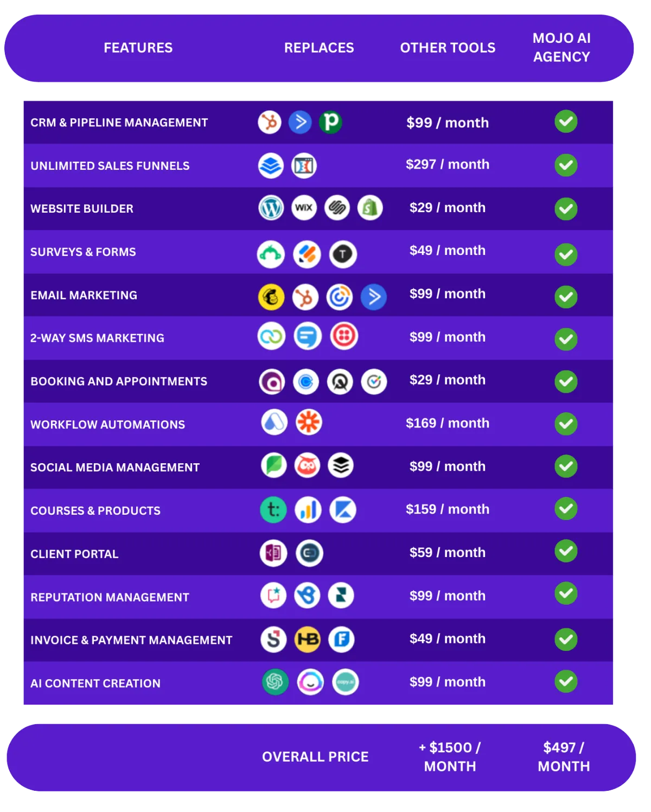
Task: Click the Pipedrive icon in CRM row
Action: click(x=330, y=122)
